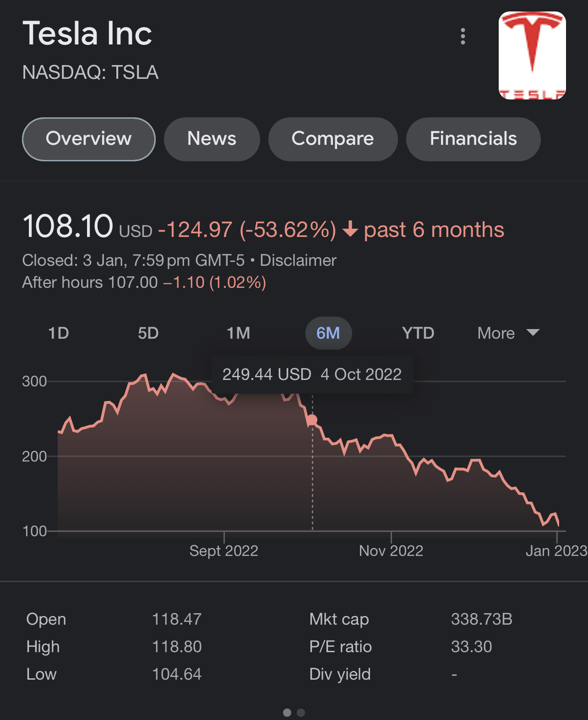The image size is (588, 720).
Task: Click the red down arrow price indicator
Action: pos(350,229)
